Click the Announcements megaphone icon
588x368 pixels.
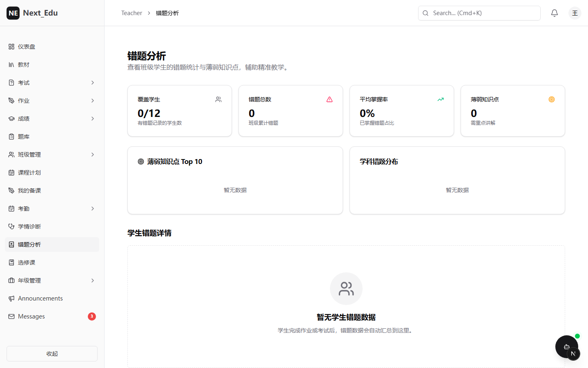click(11, 298)
